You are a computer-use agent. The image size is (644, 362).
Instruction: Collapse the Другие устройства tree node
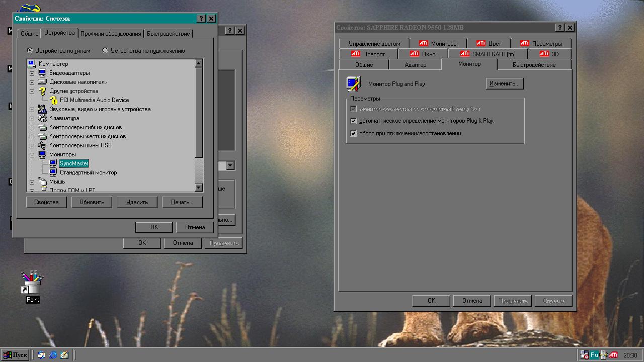tap(32, 91)
